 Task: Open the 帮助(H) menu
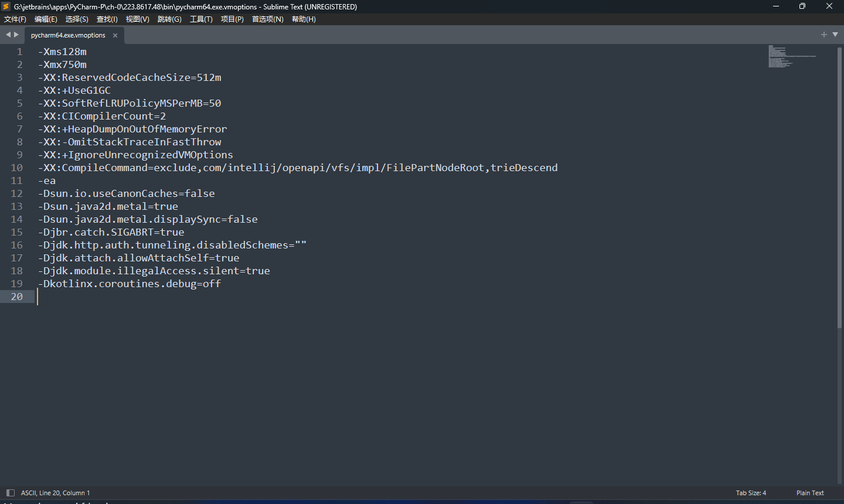point(304,19)
